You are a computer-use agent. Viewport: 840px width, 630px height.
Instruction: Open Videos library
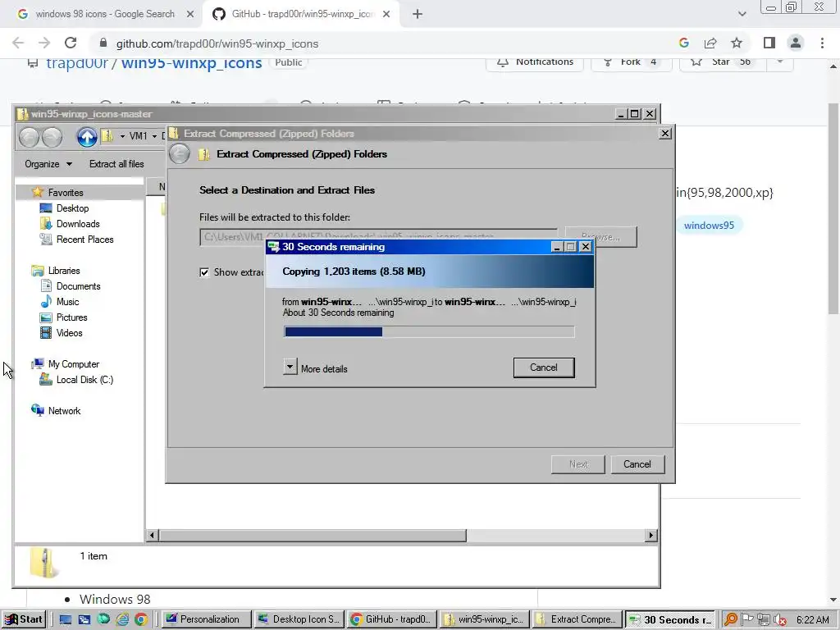point(69,333)
